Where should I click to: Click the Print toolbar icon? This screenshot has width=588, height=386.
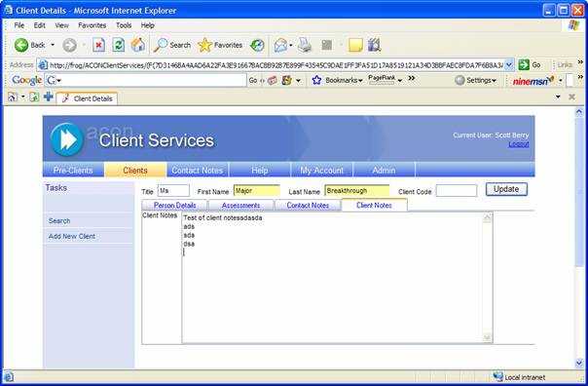pos(305,45)
